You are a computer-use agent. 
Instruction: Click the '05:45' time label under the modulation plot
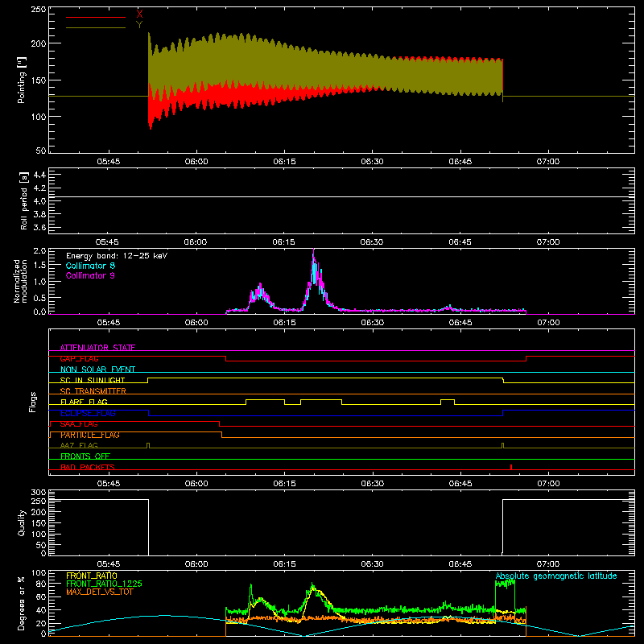click(x=109, y=323)
